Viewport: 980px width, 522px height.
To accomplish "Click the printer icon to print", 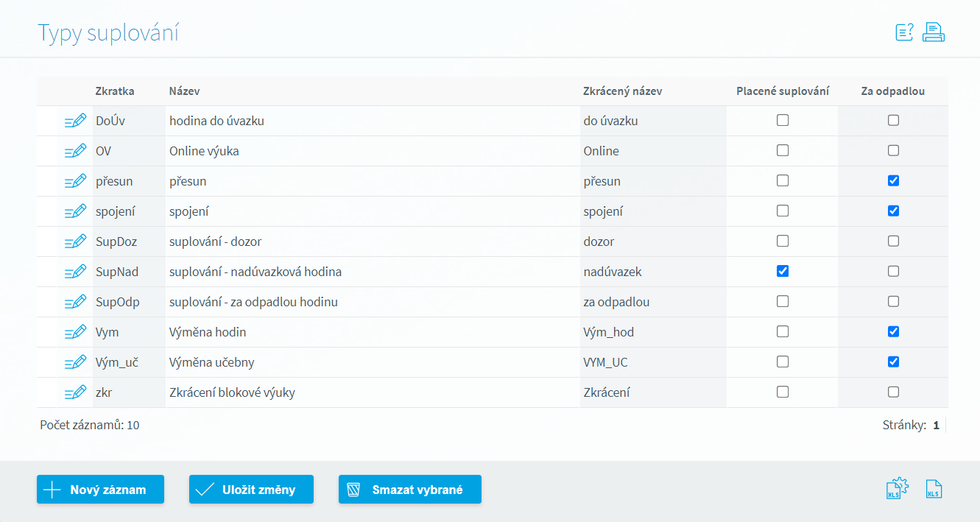I will tap(934, 32).
